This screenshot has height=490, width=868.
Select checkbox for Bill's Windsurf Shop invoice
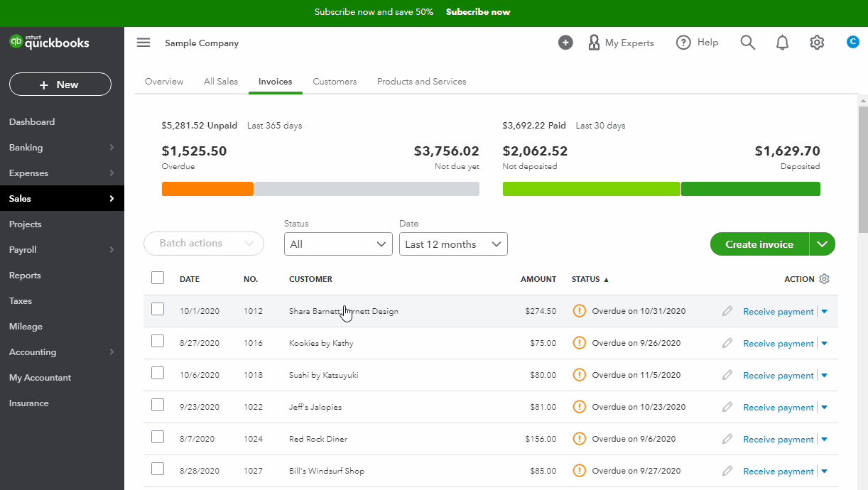coord(158,469)
